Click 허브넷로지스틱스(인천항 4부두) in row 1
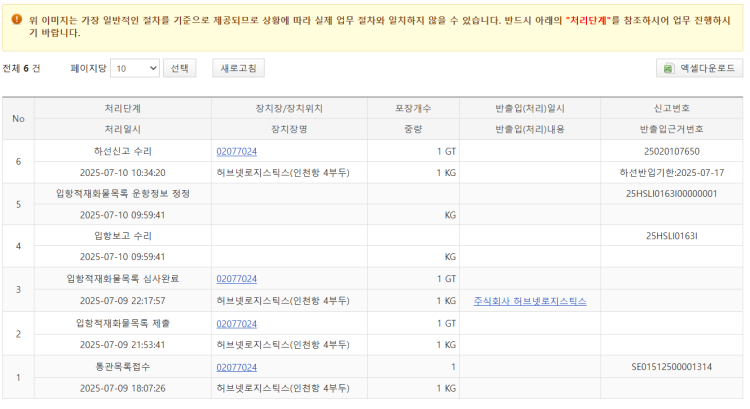This screenshot has height=409, width=750. pyautogui.click(x=283, y=388)
